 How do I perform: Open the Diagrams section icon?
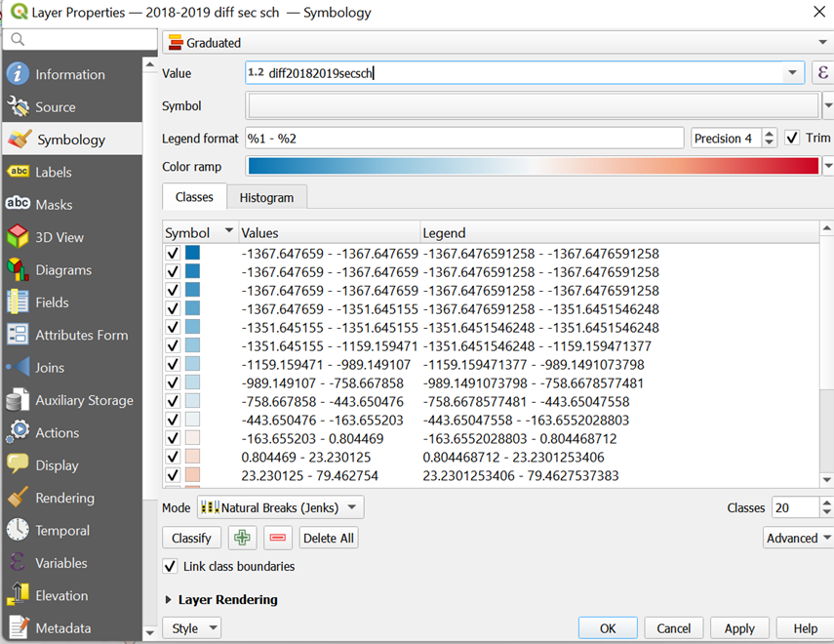pos(18,269)
